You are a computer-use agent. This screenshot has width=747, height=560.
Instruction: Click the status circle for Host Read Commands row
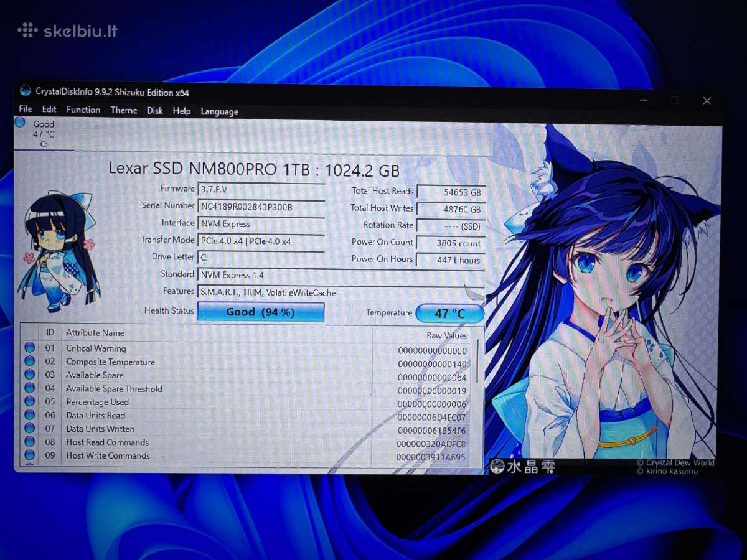click(29, 442)
